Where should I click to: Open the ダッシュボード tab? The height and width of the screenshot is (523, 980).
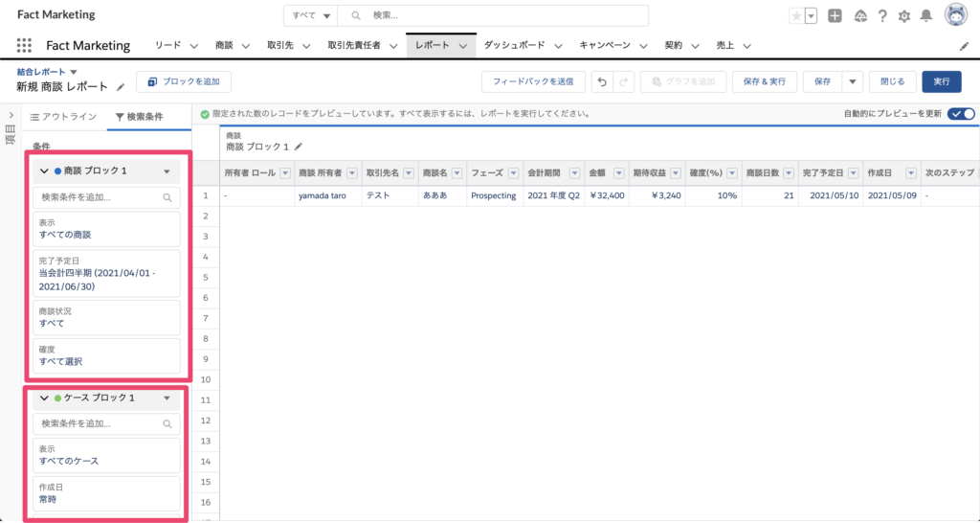point(514,45)
